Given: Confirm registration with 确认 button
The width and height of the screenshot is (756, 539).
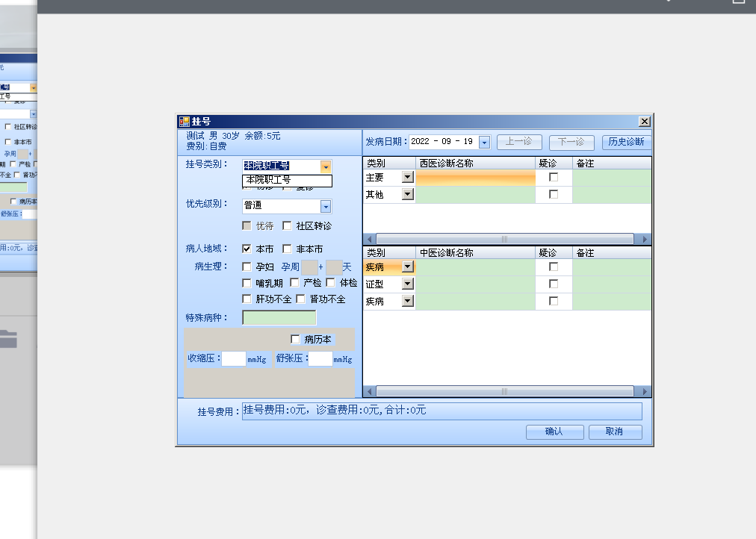Looking at the screenshot, I should click(554, 432).
